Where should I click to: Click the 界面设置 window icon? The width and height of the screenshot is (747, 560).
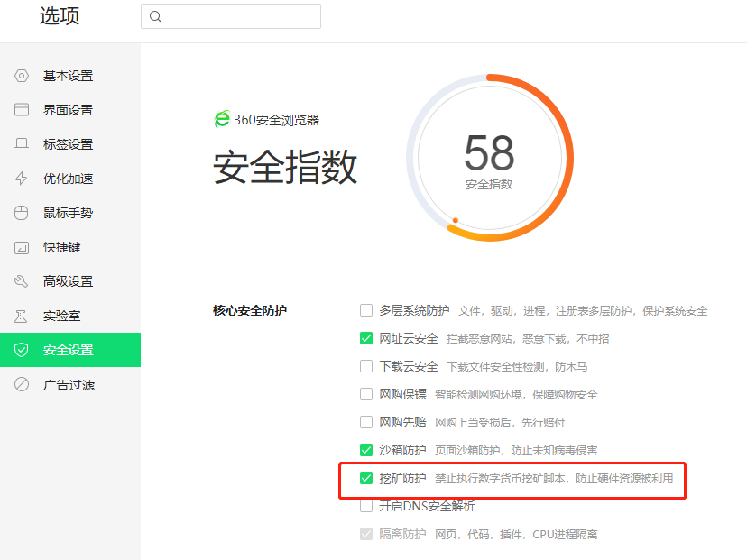pos(22,110)
